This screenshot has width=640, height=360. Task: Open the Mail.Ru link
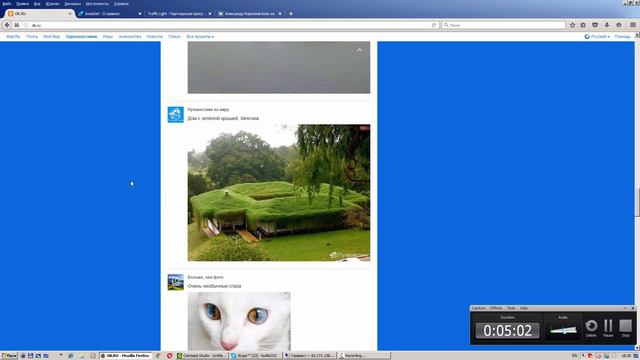pyautogui.click(x=13, y=36)
